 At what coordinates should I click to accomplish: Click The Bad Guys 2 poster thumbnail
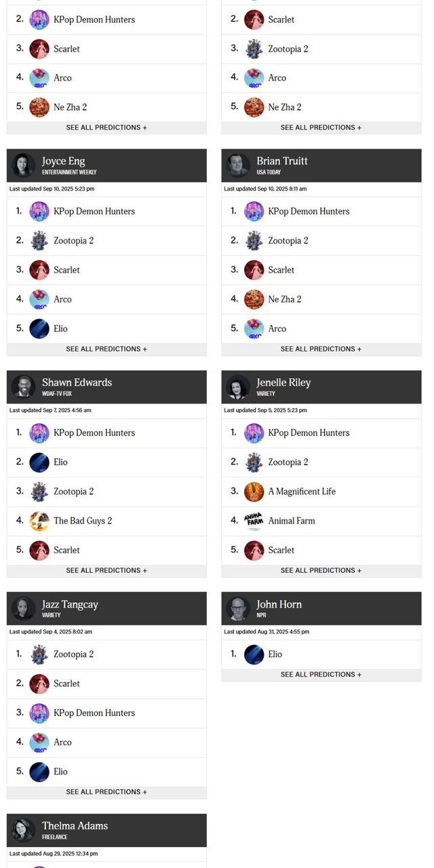click(39, 521)
